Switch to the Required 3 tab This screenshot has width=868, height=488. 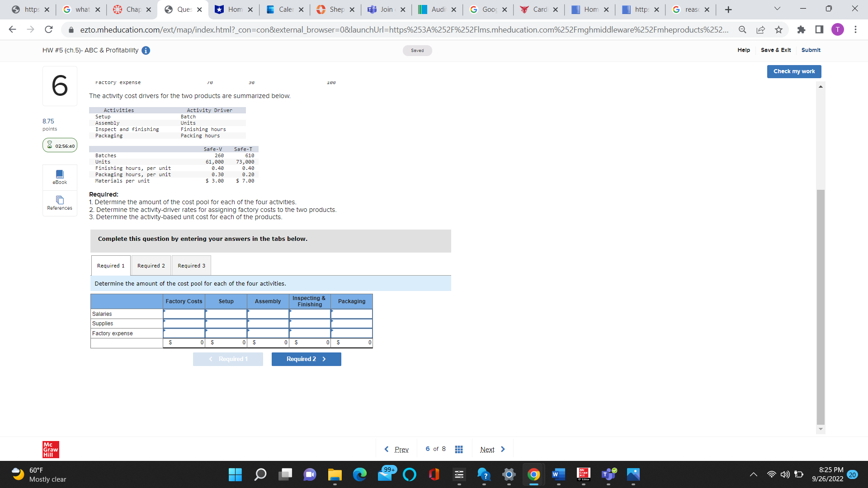(x=191, y=266)
